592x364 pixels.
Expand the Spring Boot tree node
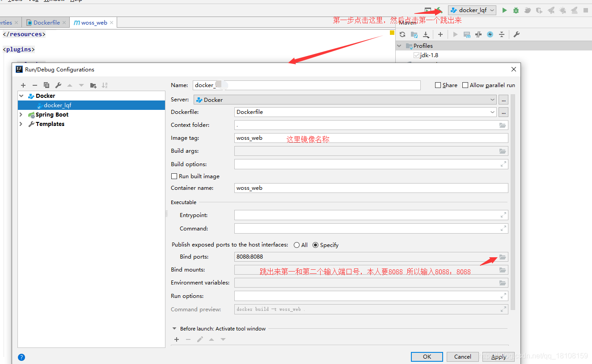[21, 115]
